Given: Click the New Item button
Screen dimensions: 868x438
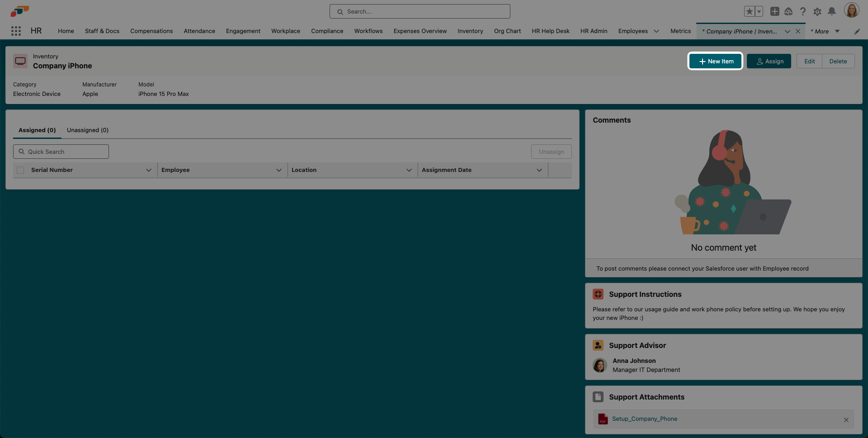Looking at the screenshot, I should click(715, 61).
